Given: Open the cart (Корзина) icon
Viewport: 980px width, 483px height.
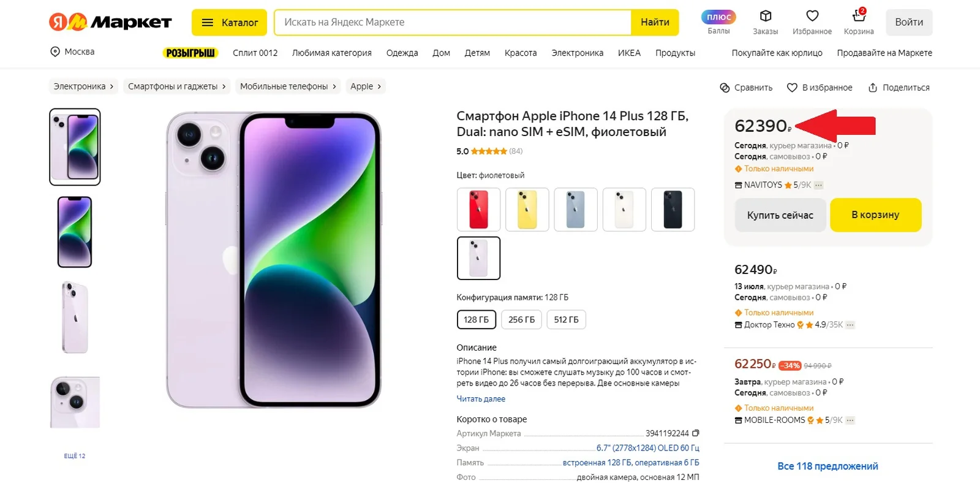Looking at the screenshot, I should click(x=859, y=17).
